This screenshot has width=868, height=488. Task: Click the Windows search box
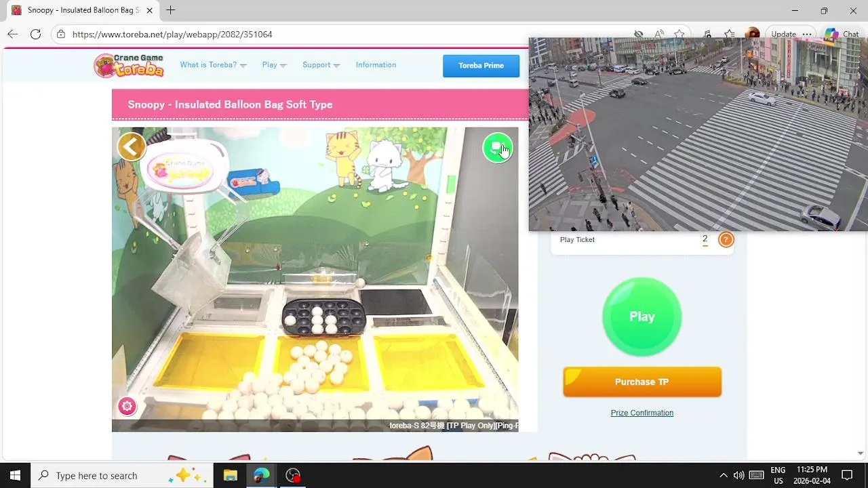click(123, 475)
